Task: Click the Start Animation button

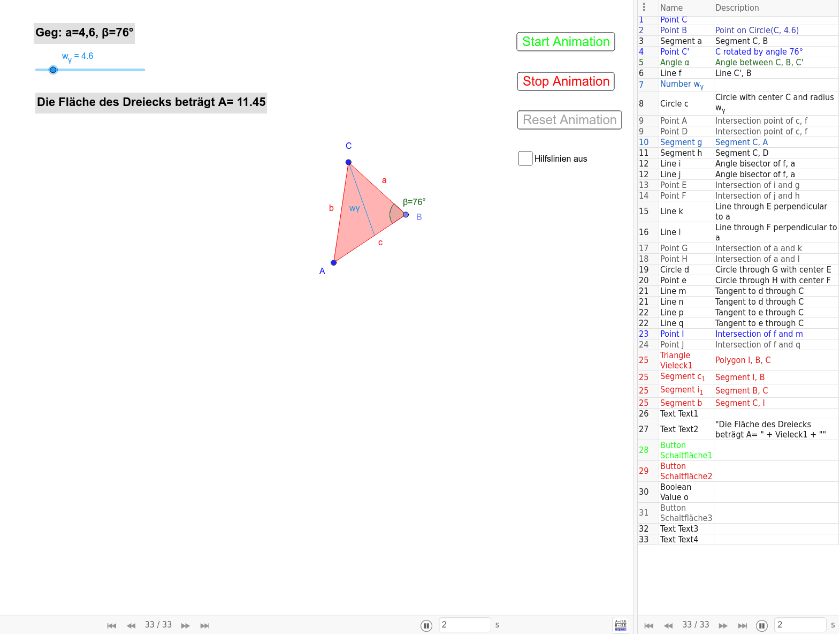Action: (566, 42)
